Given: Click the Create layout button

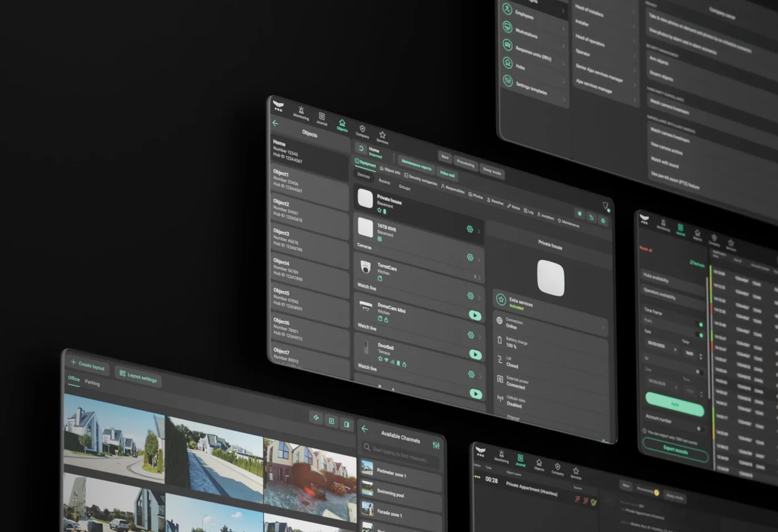Looking at the screenshot, I should pyautogui.click(x=88, y=365).
